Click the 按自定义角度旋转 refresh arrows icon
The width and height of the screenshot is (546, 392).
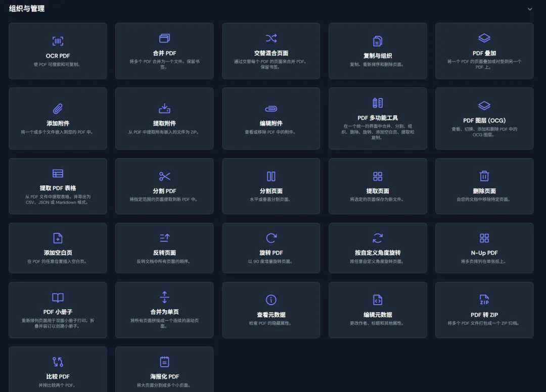point(378,238)
